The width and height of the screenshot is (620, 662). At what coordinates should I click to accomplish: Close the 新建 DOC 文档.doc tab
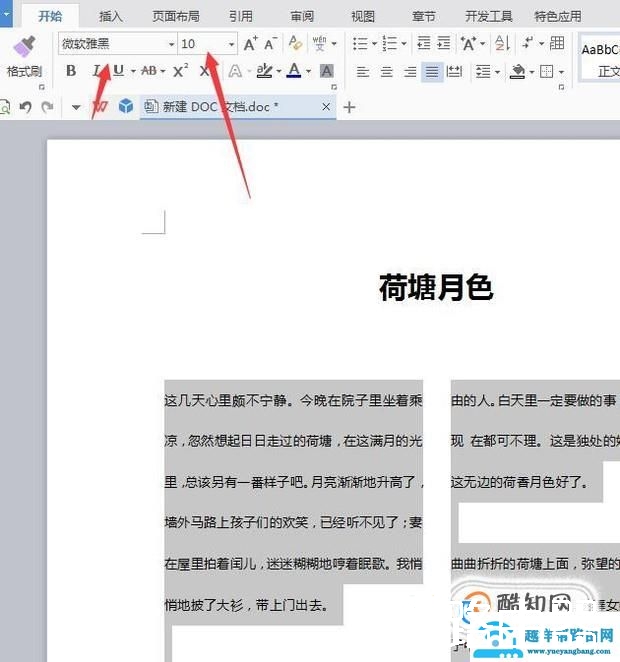326,107
